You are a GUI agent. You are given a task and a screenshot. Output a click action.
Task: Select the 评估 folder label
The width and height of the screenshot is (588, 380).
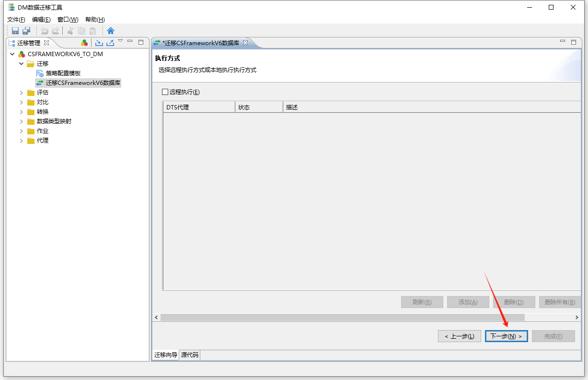tap(43, 93)
